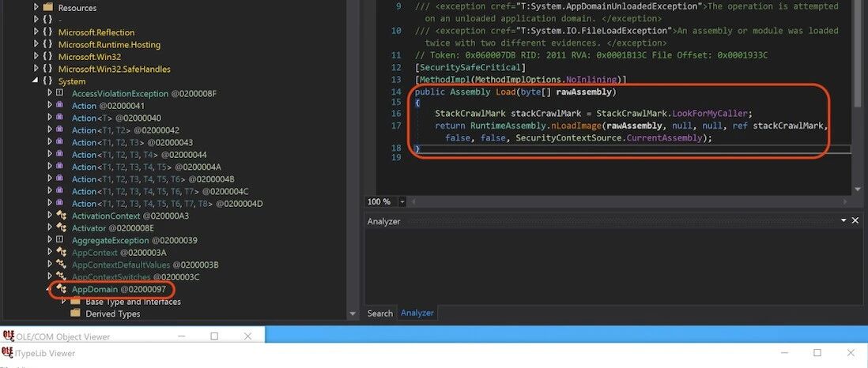Viewport: 868px width, 368px height.
Task: Click the tree view scroll-down arrow
Action: (x=353, y=314)
